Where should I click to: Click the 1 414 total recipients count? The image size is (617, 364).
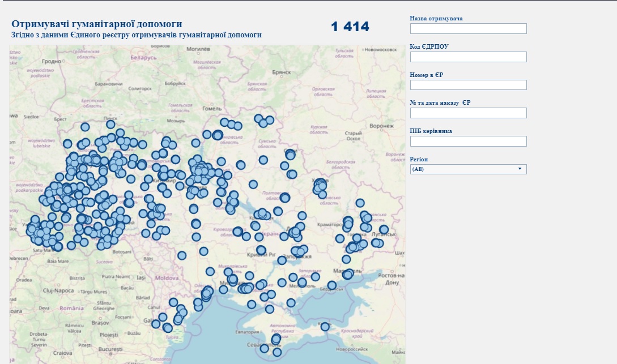click(x=350, y=27)
